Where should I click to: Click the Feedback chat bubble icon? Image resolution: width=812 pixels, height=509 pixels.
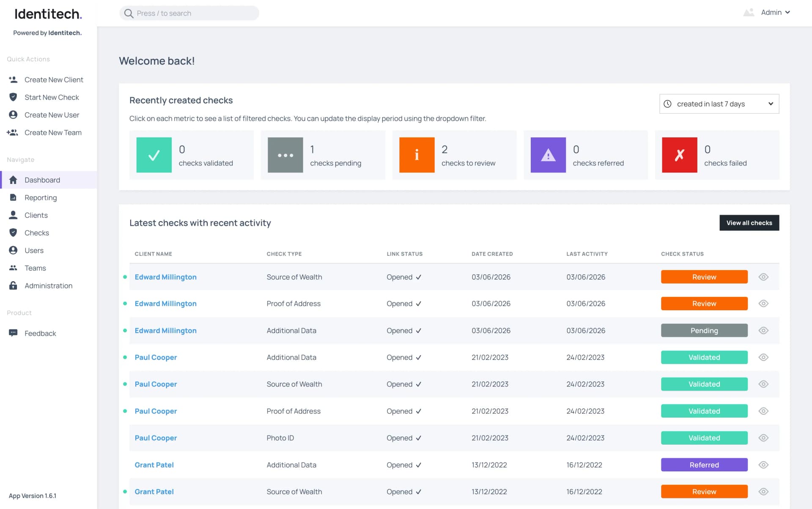pyautogui.click(x=13, y=333)
